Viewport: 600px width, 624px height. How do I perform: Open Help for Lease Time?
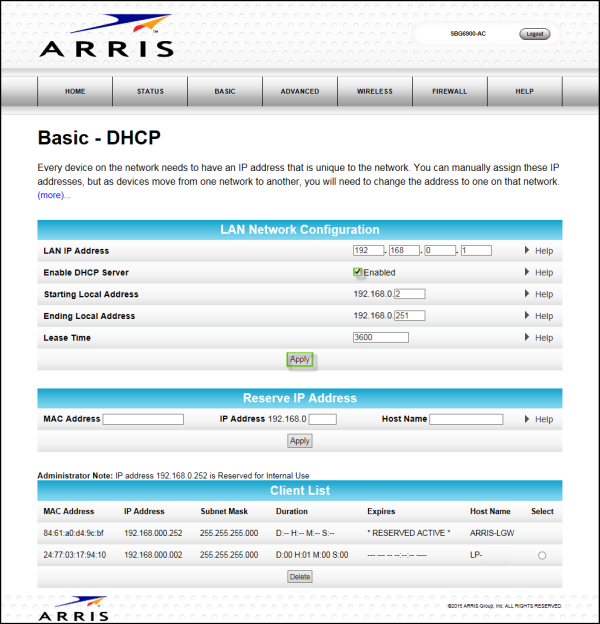[x=538, y=338]
